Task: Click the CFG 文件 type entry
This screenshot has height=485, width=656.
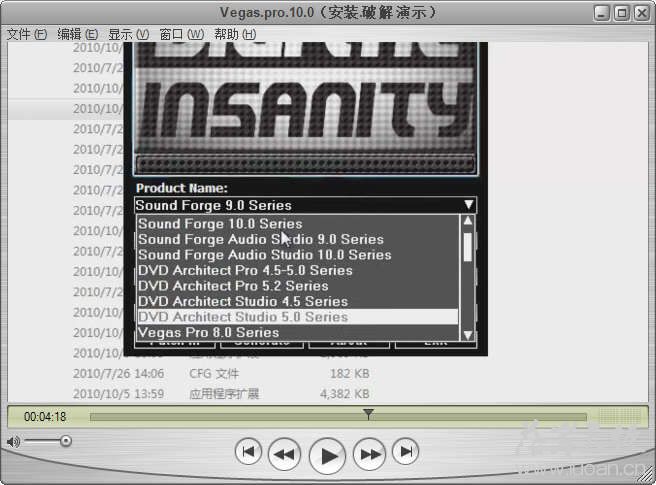Action: click(214, 373)
